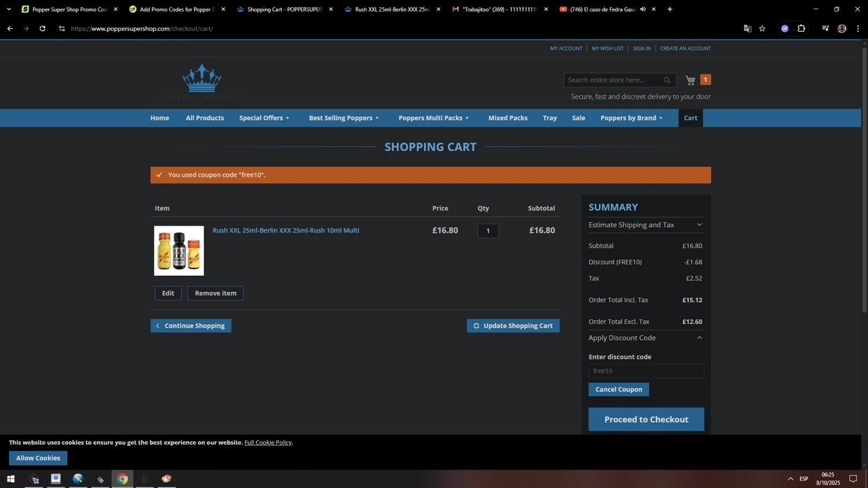Bookmark this page with star icon

pyautogui.click(x=762, y=28)
